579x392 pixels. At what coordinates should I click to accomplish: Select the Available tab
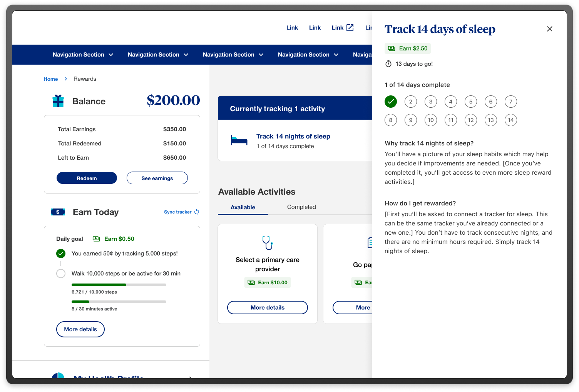(243, 207)
